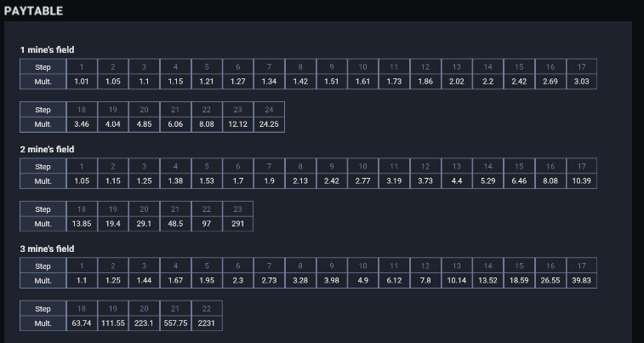Select the "1 mine's field" section title

47,49
